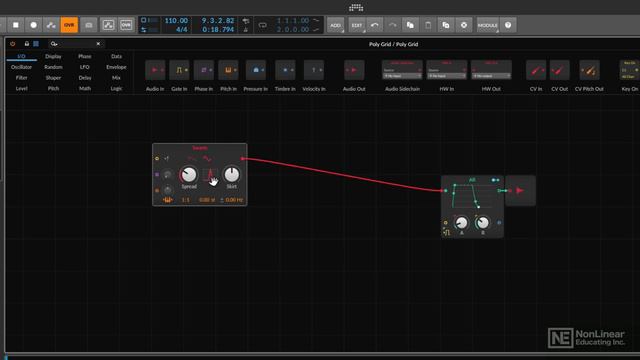The width and height of the screenshot is (640, 360).
Task: Open the ADD menu button
Action: click(336, 25)
